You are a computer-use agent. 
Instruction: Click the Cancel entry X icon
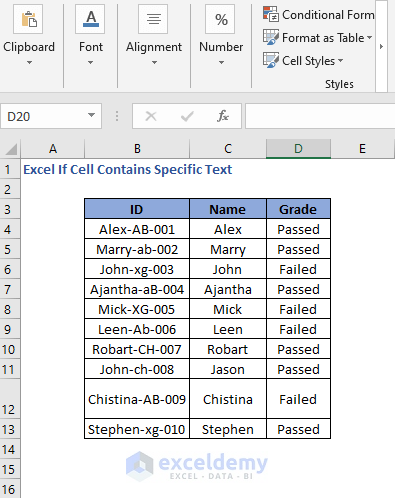(x=151, y=116)
